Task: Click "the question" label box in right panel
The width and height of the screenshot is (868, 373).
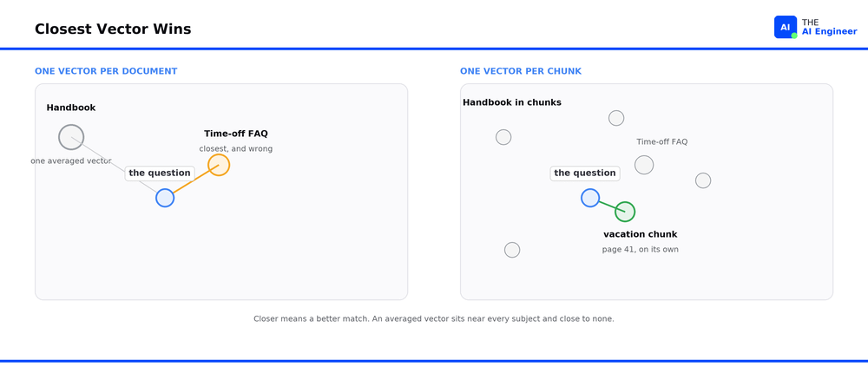Action: [584, 173]
